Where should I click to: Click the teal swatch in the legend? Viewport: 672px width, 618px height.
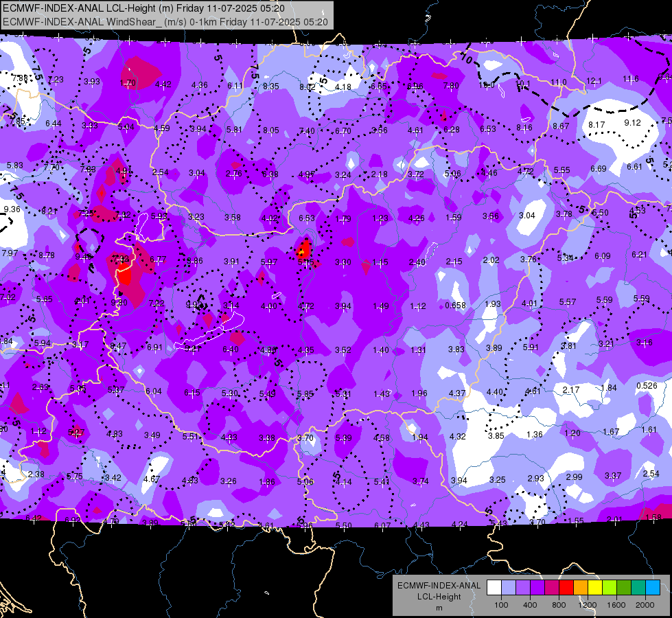click(x=638, y=588)
